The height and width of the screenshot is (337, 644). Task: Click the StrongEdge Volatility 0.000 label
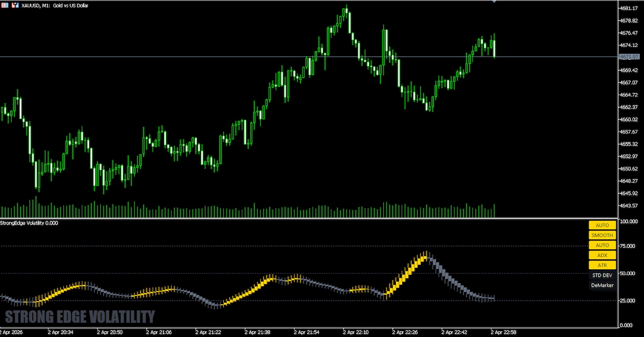pos(30,223)
